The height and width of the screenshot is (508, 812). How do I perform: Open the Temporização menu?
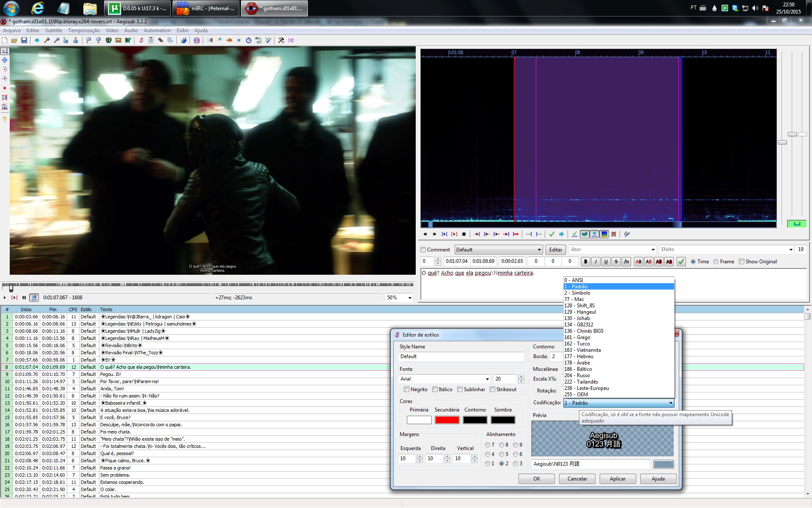[x=84, y=30]
